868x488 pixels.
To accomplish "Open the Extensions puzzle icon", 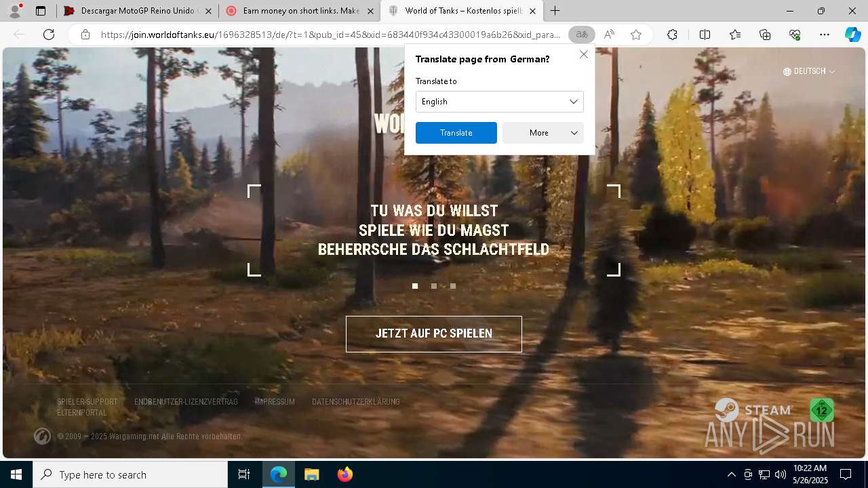I will coord(672,35).
